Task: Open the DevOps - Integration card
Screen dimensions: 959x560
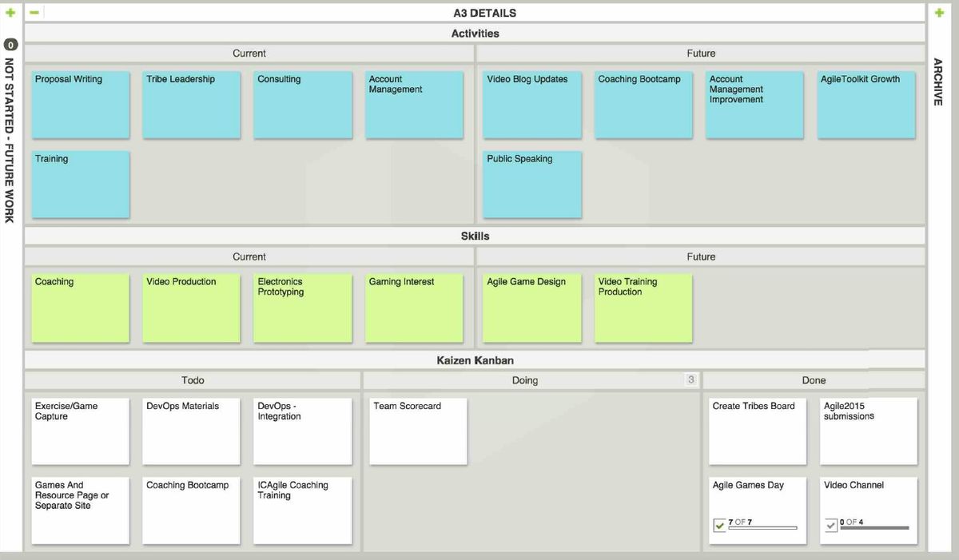Action: 303,431
